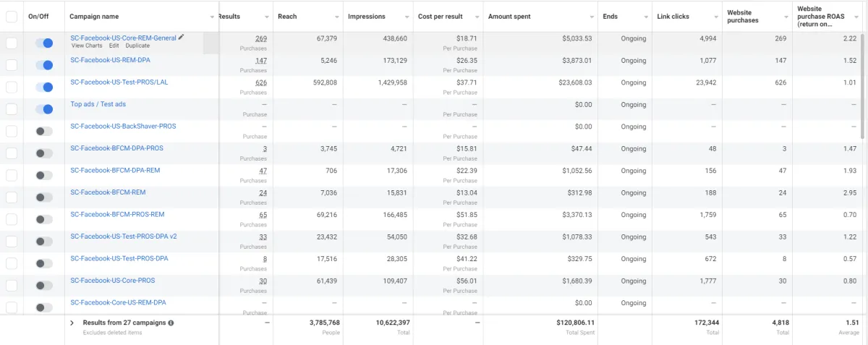Open the Campaign name column sort arrow

[212, 17]
